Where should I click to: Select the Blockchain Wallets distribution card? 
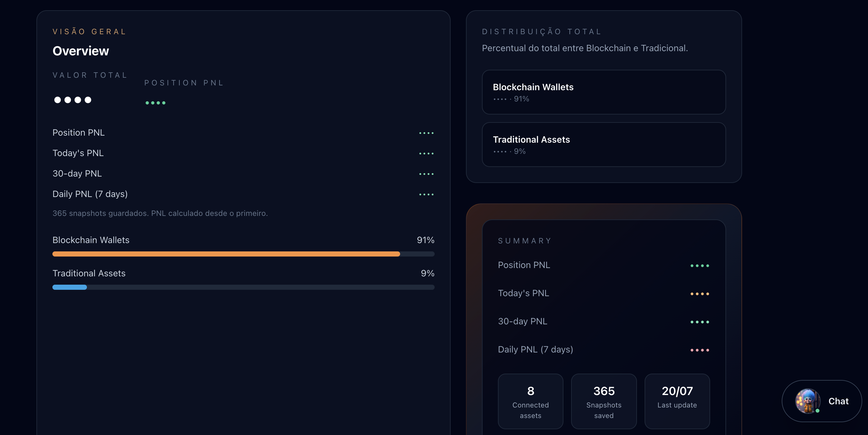click(603, 92)
